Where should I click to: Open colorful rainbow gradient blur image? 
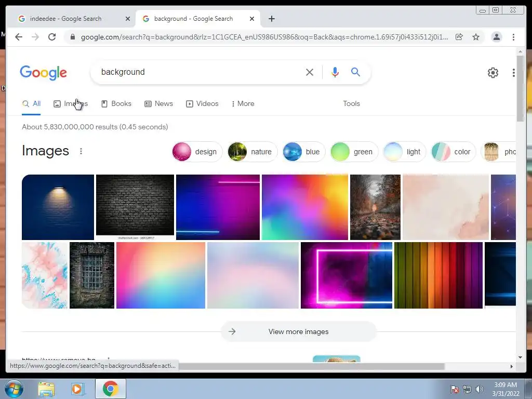[x=305, y=207]
